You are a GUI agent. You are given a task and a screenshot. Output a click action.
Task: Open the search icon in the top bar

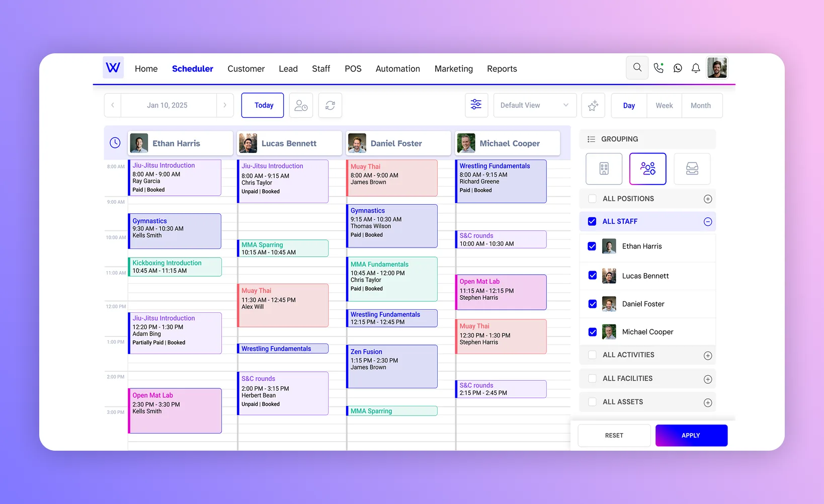637,67
